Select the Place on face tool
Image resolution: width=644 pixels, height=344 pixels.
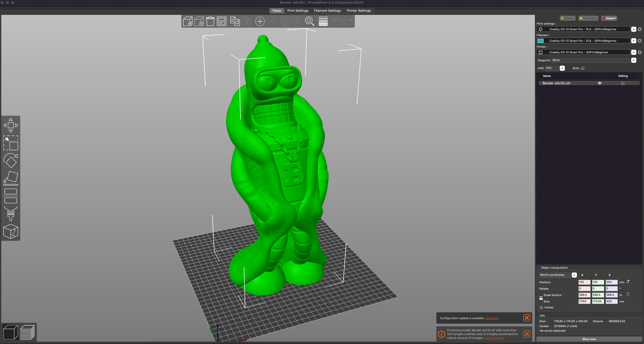point(11,178)
